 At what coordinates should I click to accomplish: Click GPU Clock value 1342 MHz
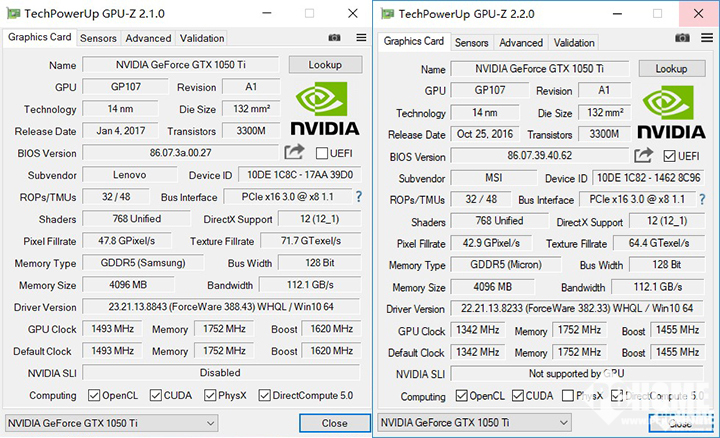[478, 330]
